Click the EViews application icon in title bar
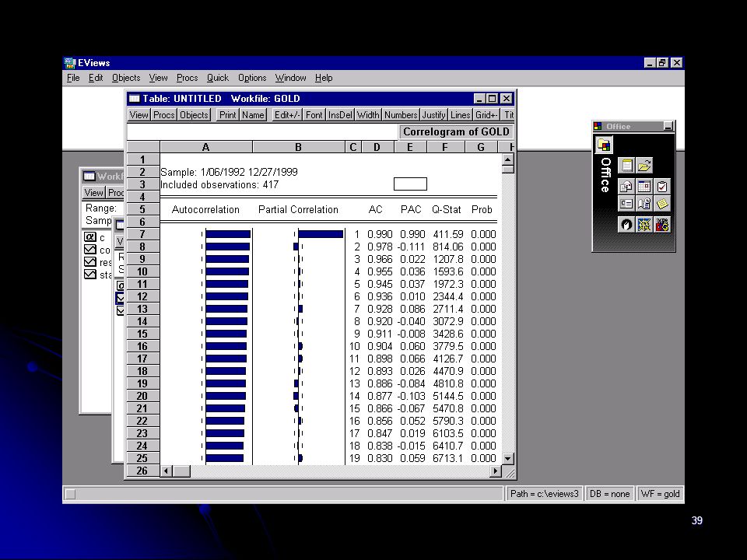Image resolution: width=747 pixels, height=560 pixels. (x=70, y=63)
